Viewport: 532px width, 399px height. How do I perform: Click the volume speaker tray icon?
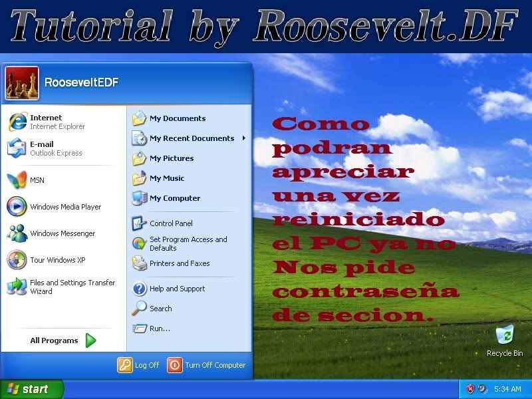(481, 388)
